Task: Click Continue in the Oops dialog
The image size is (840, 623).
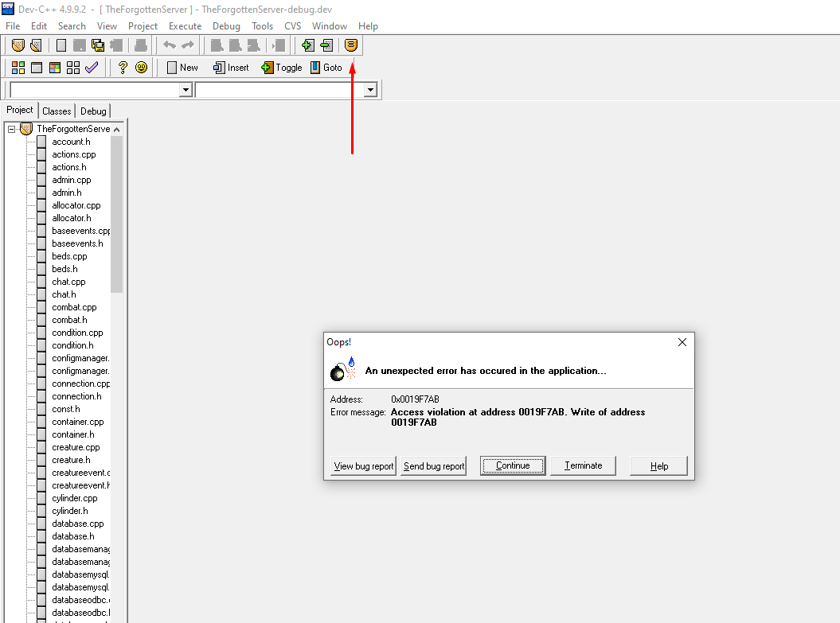Action: click(x=513, y=465)
